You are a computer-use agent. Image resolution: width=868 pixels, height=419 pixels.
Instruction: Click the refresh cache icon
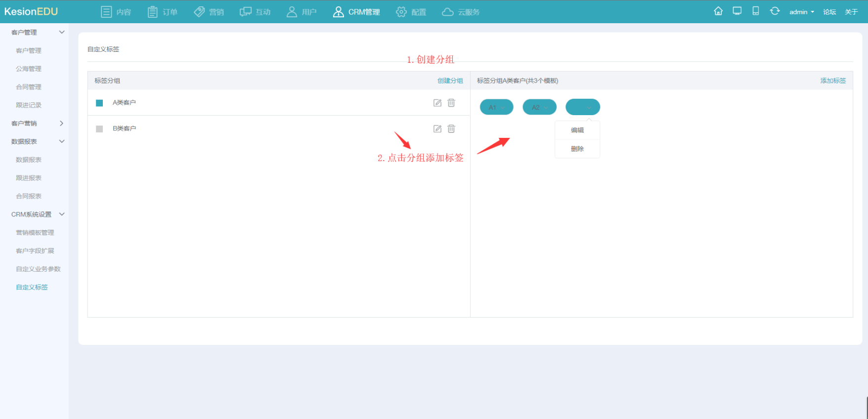pyautogui.click(x=775, y=11)
